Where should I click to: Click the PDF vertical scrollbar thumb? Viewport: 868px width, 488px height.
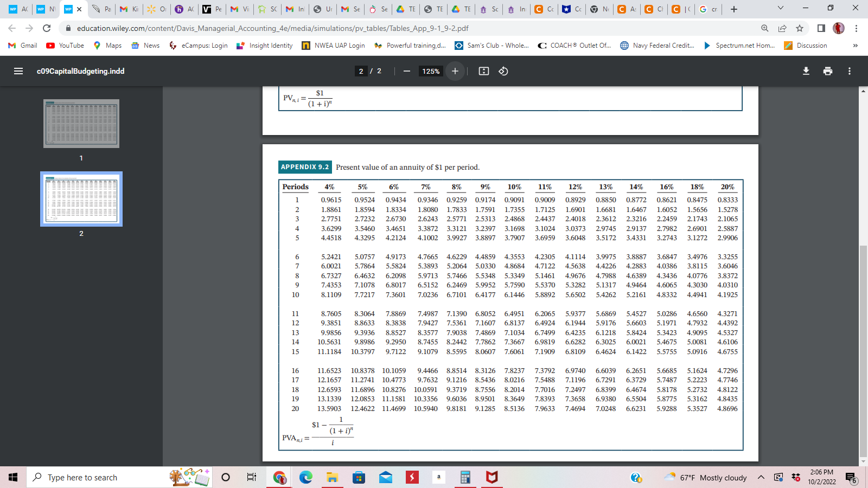point(864,351)
